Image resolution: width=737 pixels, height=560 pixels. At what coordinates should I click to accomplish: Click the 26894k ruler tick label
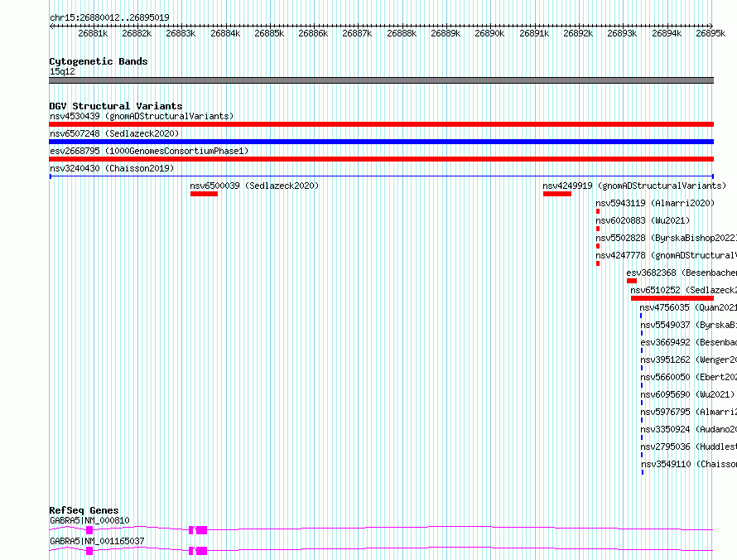tap(667, 33)
